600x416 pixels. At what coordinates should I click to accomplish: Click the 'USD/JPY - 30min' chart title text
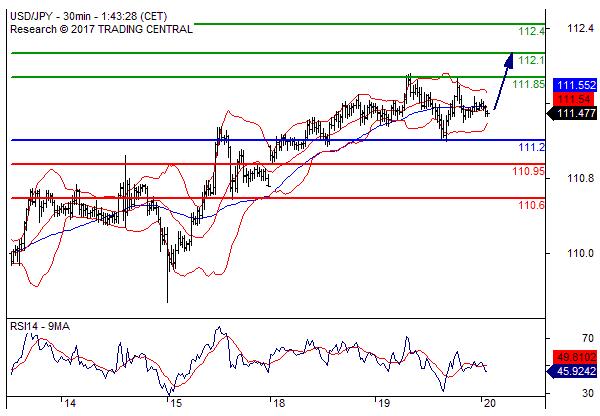pos(89,16)
